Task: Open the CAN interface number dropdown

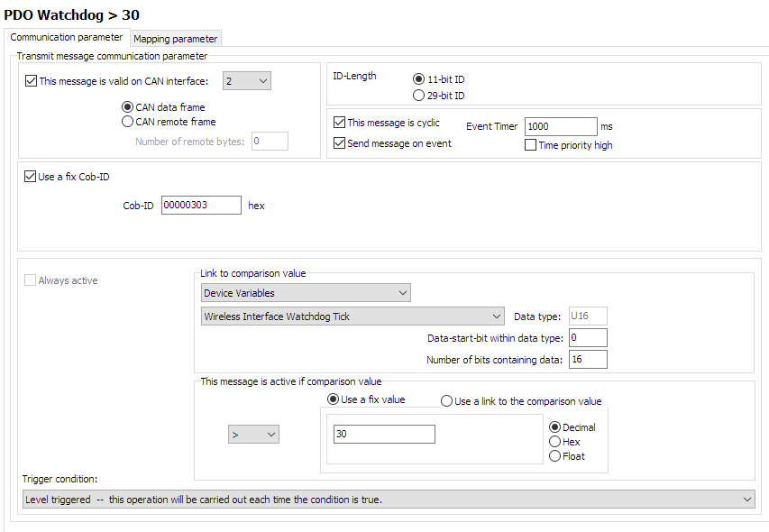Action: click(247, 81)
